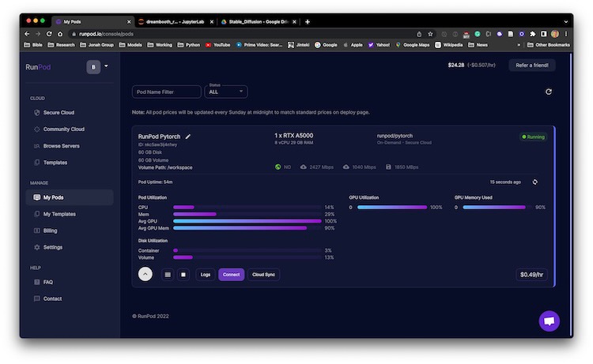Click the Avg GPU utilization bar

pos(247,221)
